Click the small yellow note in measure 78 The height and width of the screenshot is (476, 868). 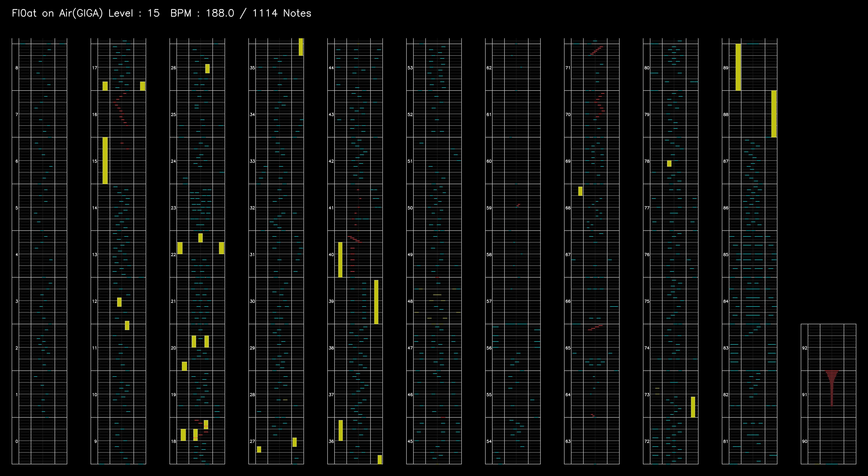(x=669, y=163)
